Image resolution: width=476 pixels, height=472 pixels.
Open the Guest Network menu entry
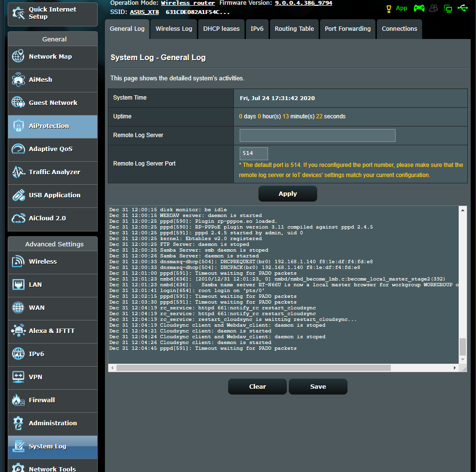pos(53,102)
